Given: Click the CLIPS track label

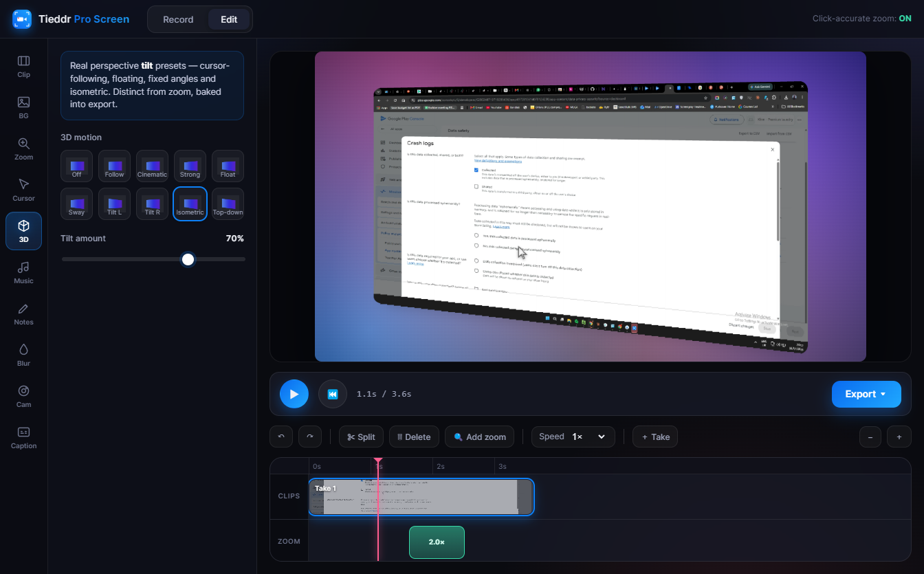Looking at the screenshot, I should pyautogui.click(x=289, y=496).
